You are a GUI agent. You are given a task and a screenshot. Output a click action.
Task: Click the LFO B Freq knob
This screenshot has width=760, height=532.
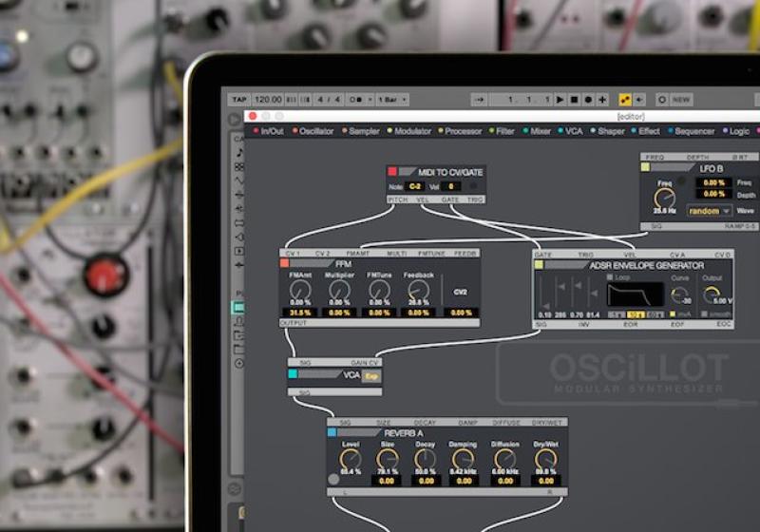(x=664, y=199)
